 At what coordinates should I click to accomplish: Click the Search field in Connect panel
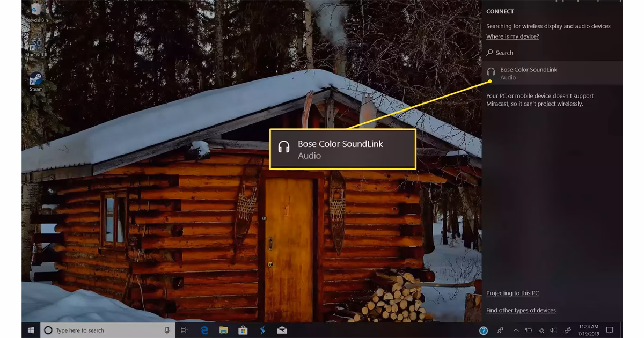coord(552,53)
